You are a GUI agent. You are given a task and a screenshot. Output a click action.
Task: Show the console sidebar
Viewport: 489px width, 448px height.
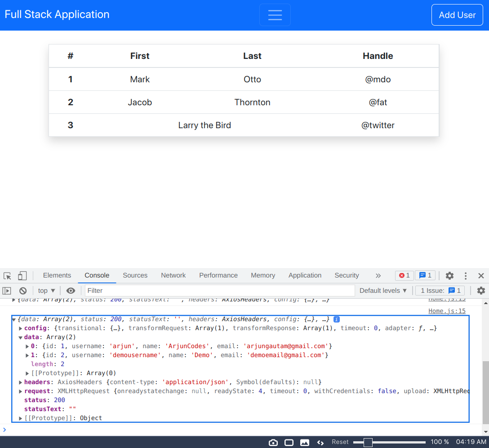click(x=7, y=291)
